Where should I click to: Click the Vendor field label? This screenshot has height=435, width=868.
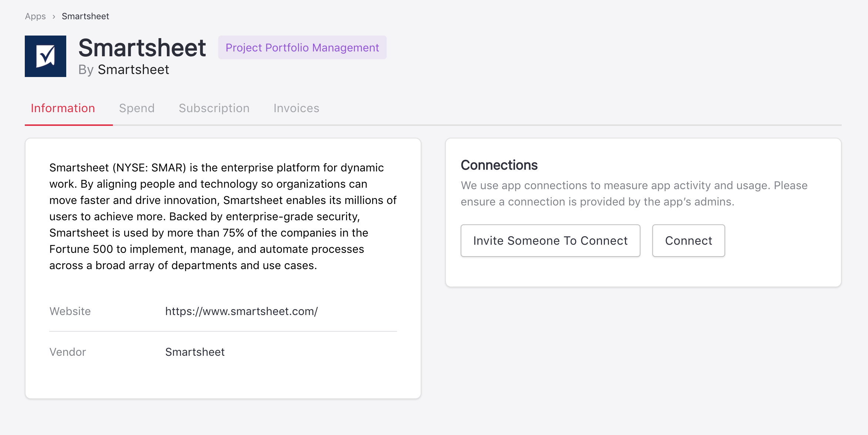68,352
